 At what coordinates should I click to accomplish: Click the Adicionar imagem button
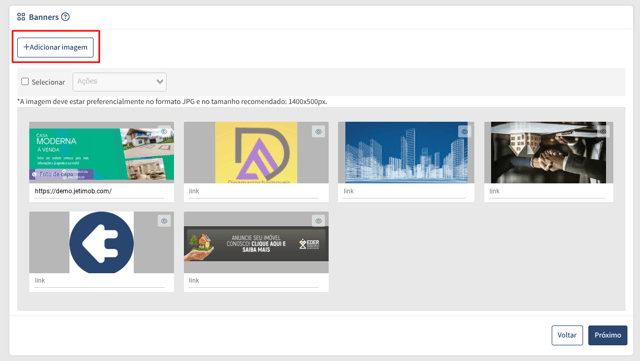click(56, 47)
